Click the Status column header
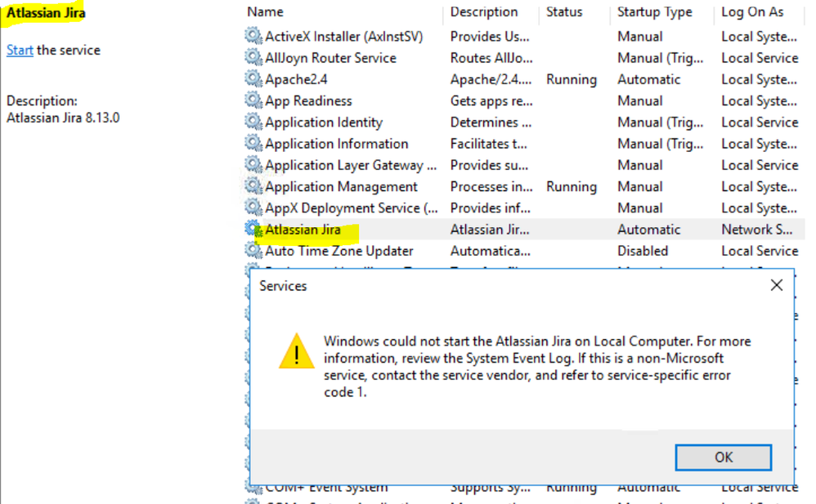 tap(563, 11)
